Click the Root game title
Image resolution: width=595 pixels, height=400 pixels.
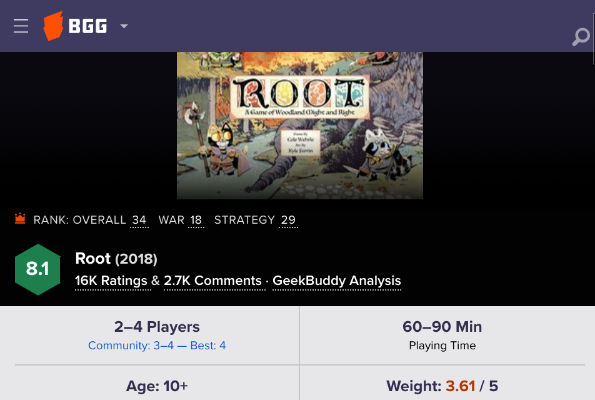(x=93, y=258)
